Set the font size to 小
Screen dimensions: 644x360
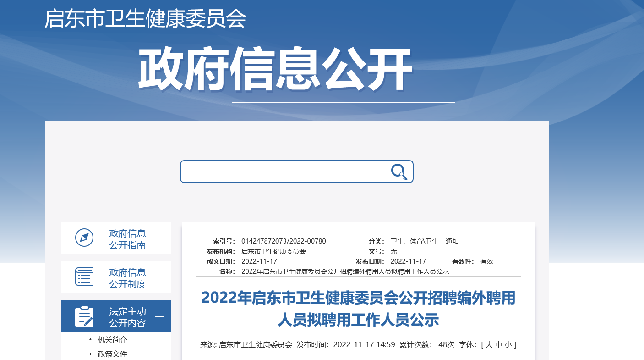pos(508,345)
